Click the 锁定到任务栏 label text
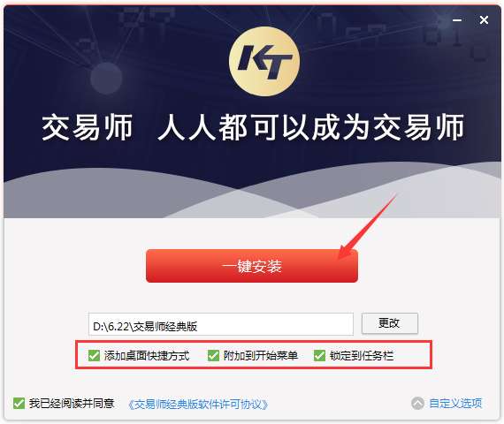 point(362,356)
